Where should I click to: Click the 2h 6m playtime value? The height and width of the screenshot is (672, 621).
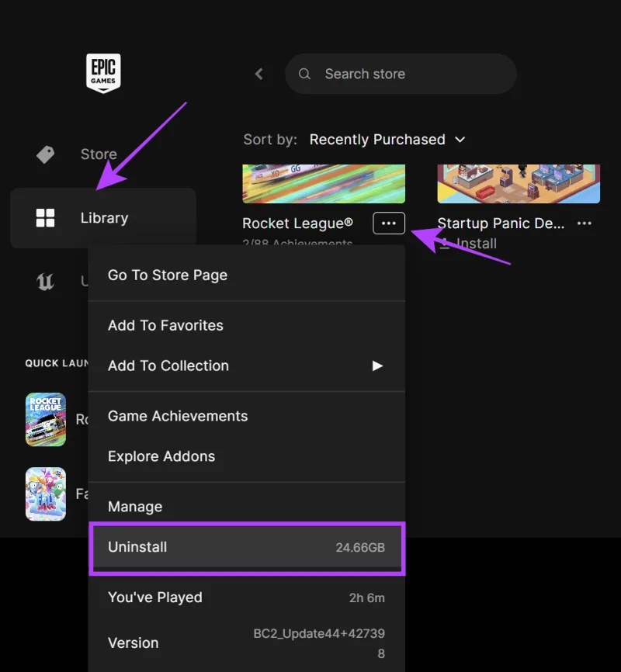pyautogui.click(x=366, y=598)
